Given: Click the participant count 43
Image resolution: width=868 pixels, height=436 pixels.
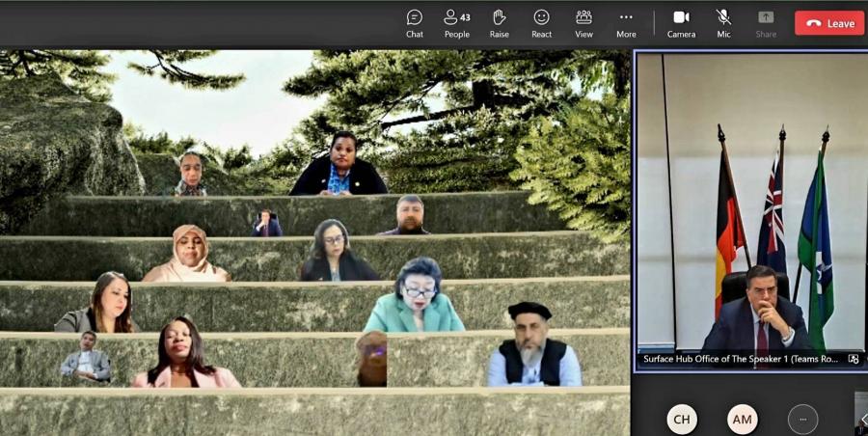Looking at the screenshot, I should point(465,17).
